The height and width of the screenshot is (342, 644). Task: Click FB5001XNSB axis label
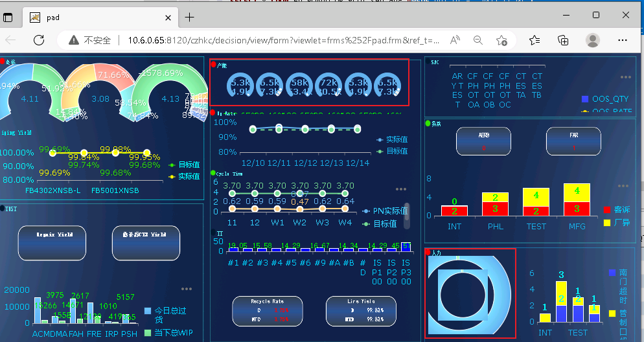point(115,190)
